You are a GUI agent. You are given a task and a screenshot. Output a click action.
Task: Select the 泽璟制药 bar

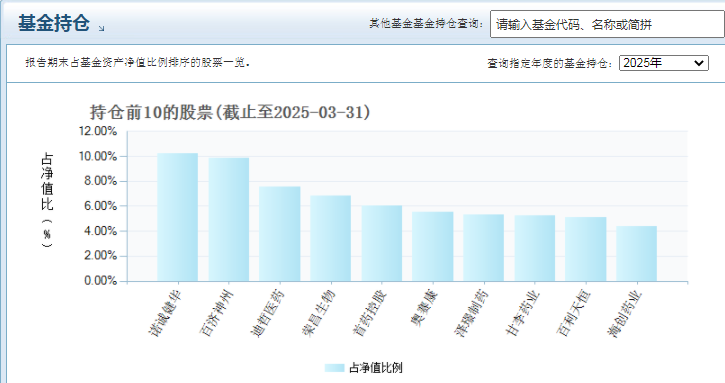click(484, 247)
